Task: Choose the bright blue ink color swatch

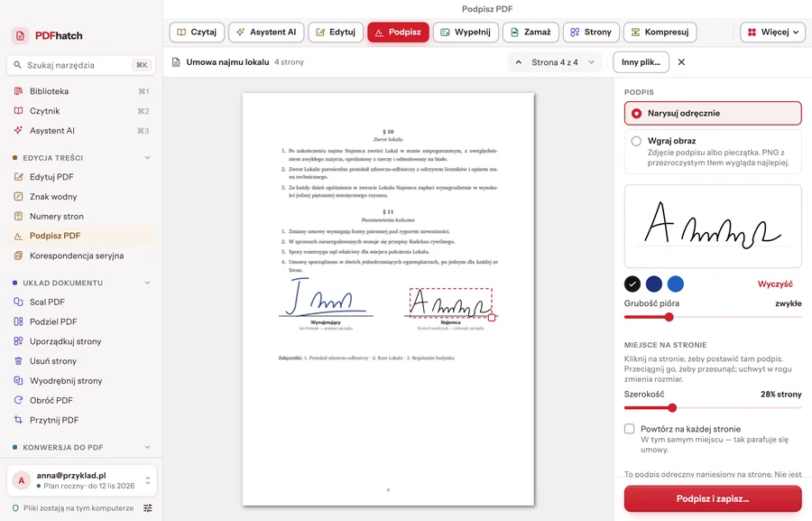Action: [x=675, y=284]
